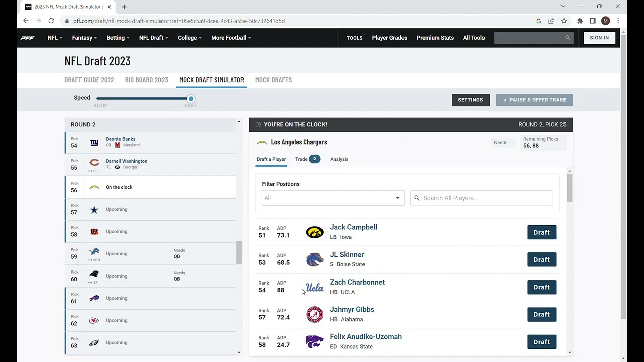
Task: Click the Dallas Cowboys star logo at pick 57
Action: point(94,210)
